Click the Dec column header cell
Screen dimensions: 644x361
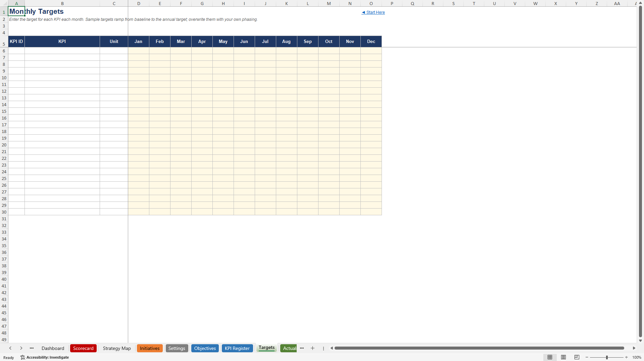(371, 42)
